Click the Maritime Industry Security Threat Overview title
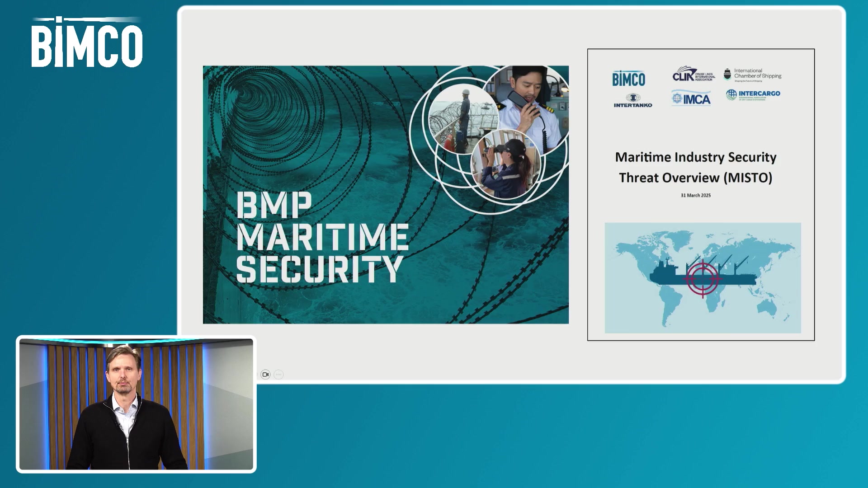The height and width of the screenshot is (488, 868). [695, 167]
